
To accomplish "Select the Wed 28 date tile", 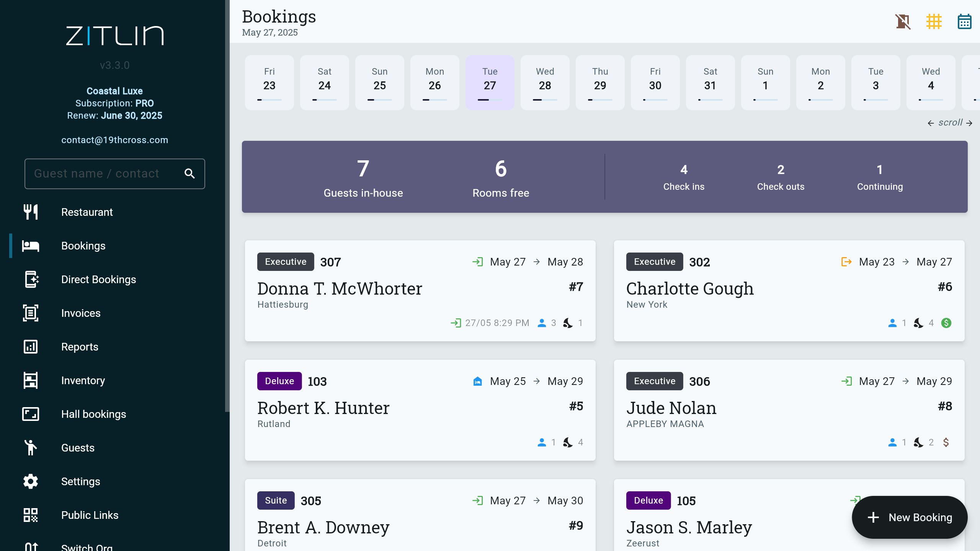I will (545, 82).
